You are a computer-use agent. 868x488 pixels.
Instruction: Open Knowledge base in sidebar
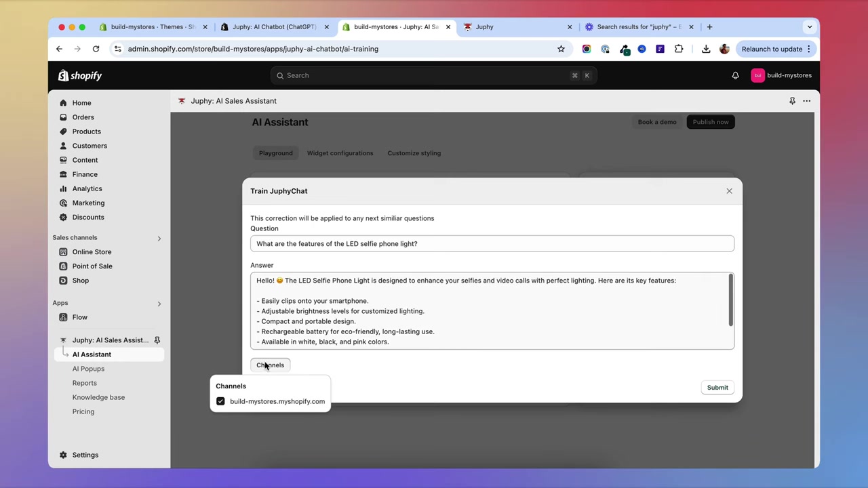[x=98, y=397]
